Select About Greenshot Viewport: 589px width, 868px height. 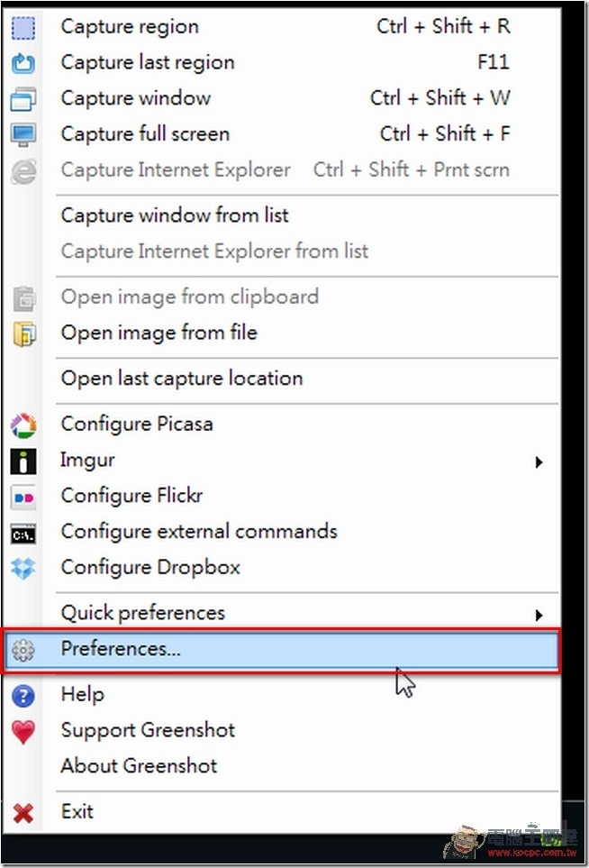point(139,766)
